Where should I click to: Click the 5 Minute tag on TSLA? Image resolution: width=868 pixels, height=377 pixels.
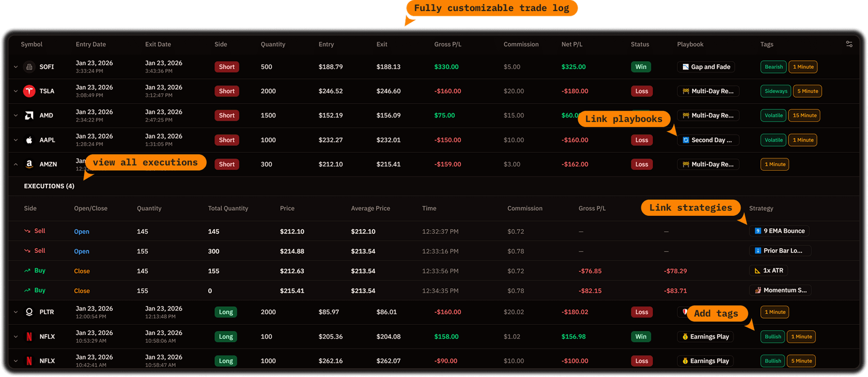(x=808, y=91)
